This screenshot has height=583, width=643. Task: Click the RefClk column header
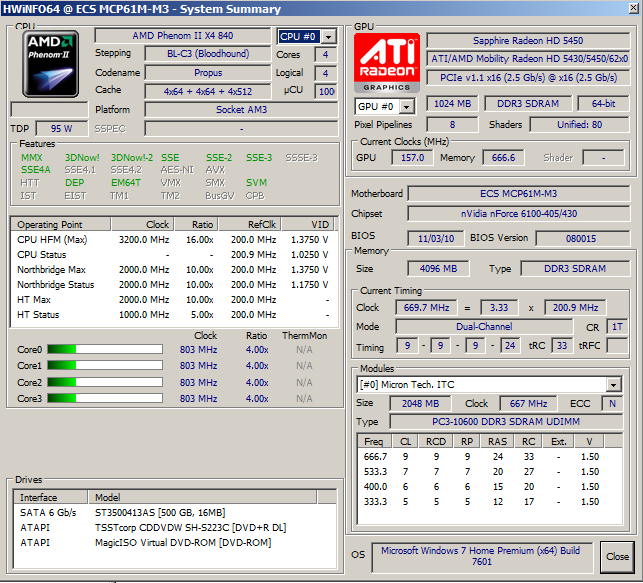point(250,224)
